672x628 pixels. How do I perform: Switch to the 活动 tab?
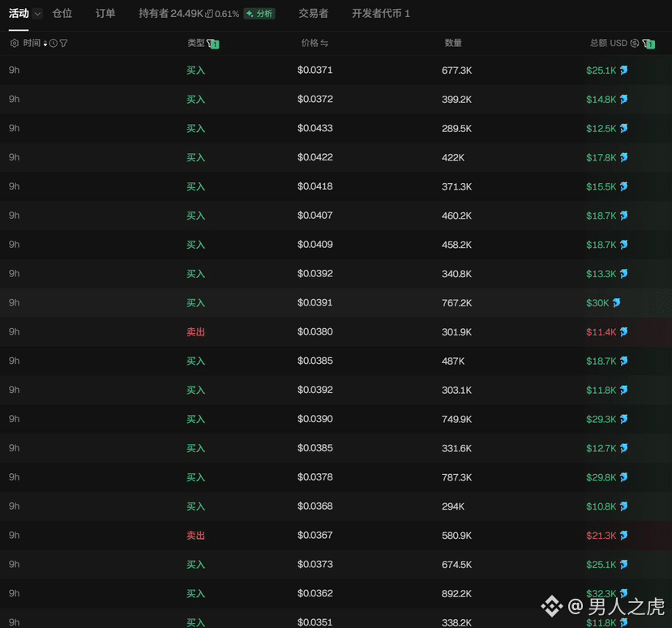[x=19, y=14]
